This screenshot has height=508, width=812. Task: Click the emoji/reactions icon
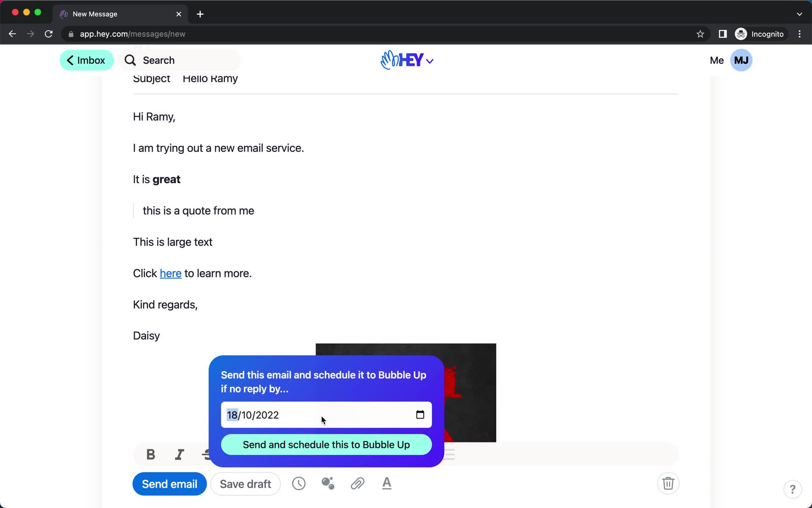tap(327, 483)
